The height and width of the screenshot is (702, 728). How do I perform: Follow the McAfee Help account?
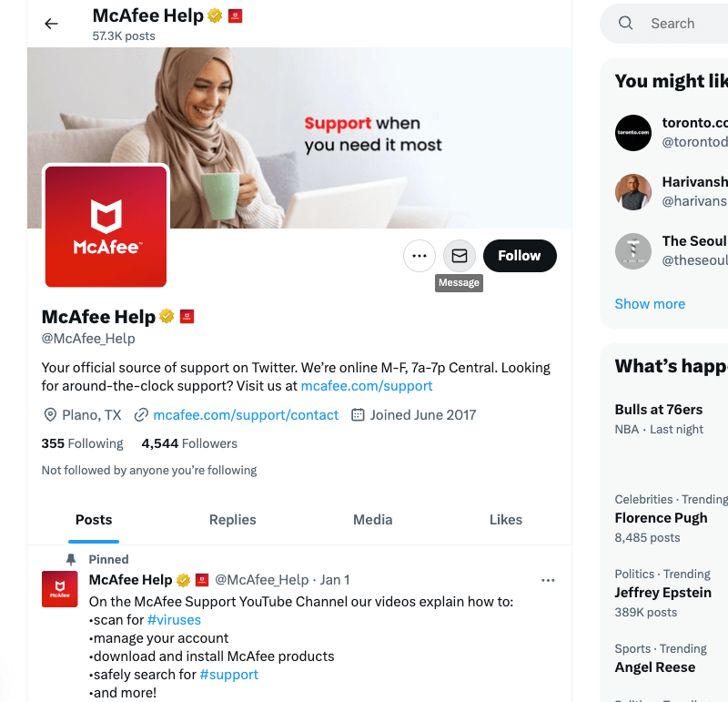coord(519,256)
